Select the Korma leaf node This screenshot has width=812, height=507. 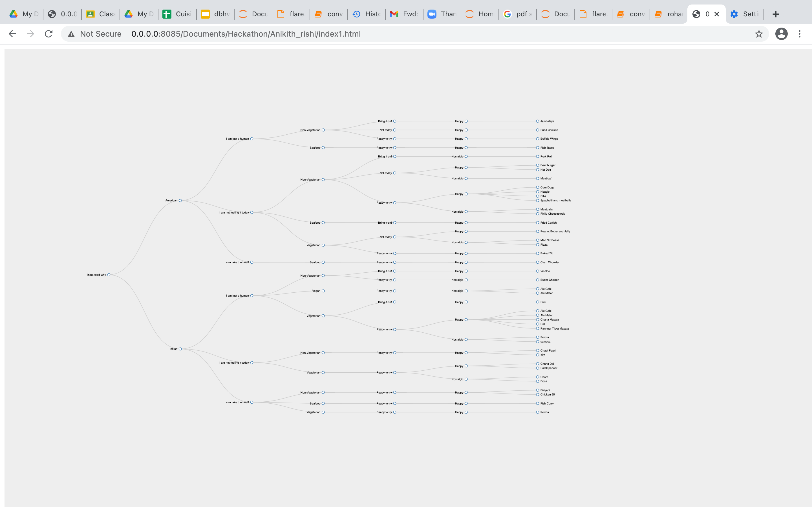point(538,412)
